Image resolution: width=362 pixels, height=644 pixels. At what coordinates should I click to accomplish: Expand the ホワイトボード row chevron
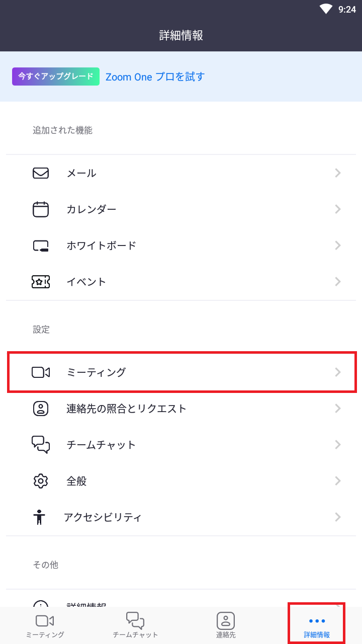coord(338,246)
